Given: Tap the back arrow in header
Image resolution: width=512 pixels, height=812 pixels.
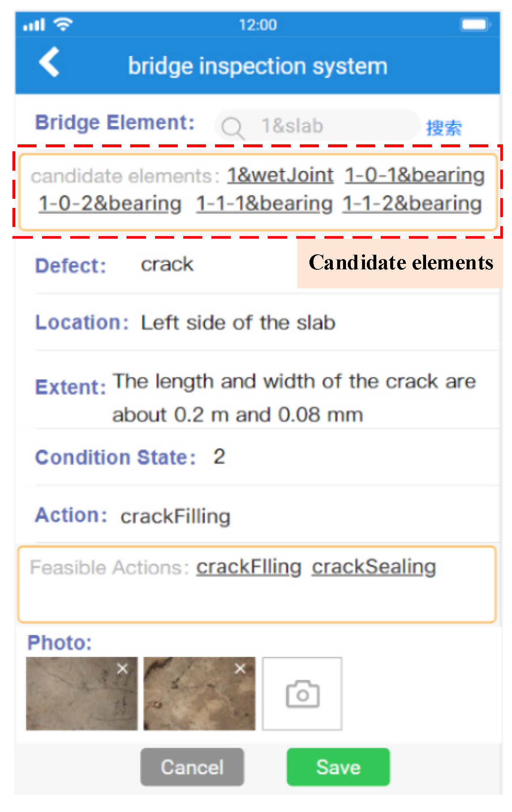Looking at the screenshot, I should click(49, 62).
